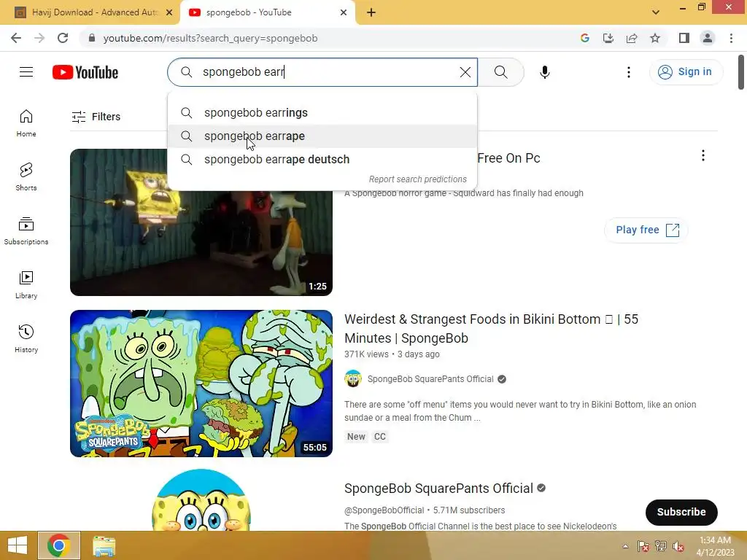Open the Windows Start button
This screenshot has width=747, height=560.
point(18,545)
